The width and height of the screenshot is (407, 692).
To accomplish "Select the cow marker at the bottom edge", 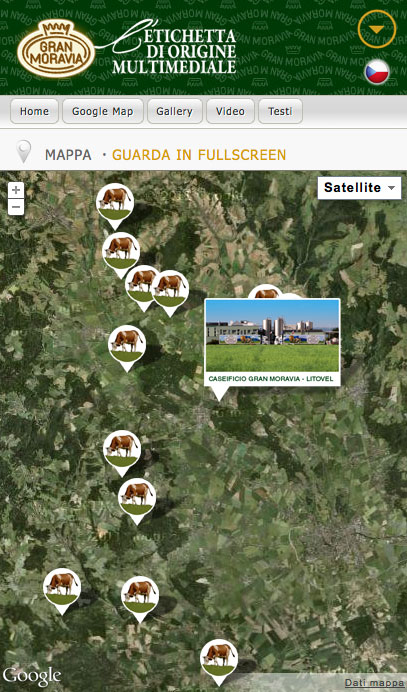I will 219,662.
